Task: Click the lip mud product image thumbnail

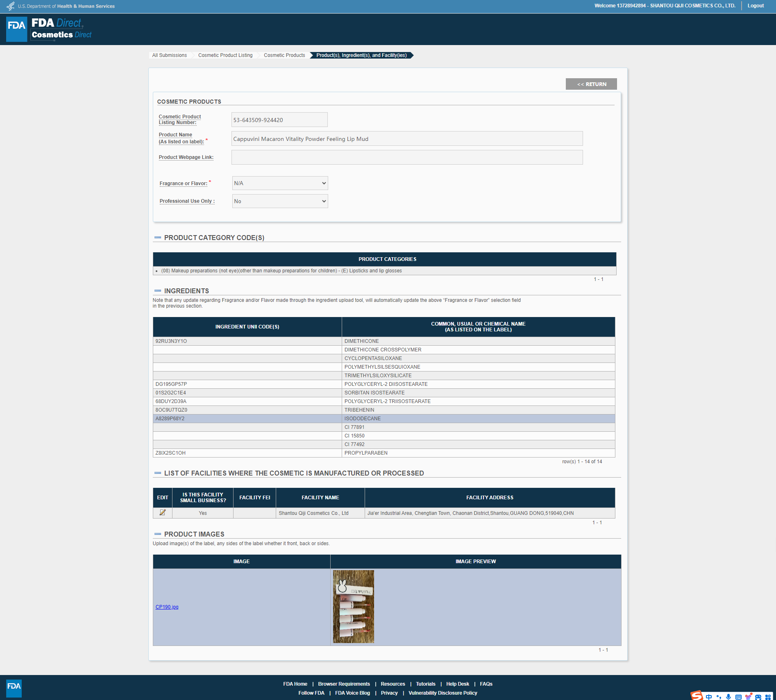Action: pyautogui.click(x=353, y=606)
